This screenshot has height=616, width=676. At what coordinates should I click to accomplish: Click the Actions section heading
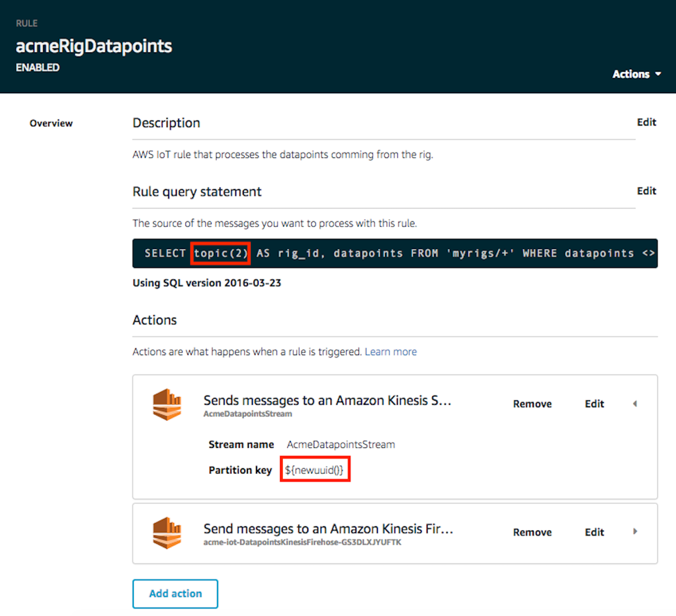155,320
